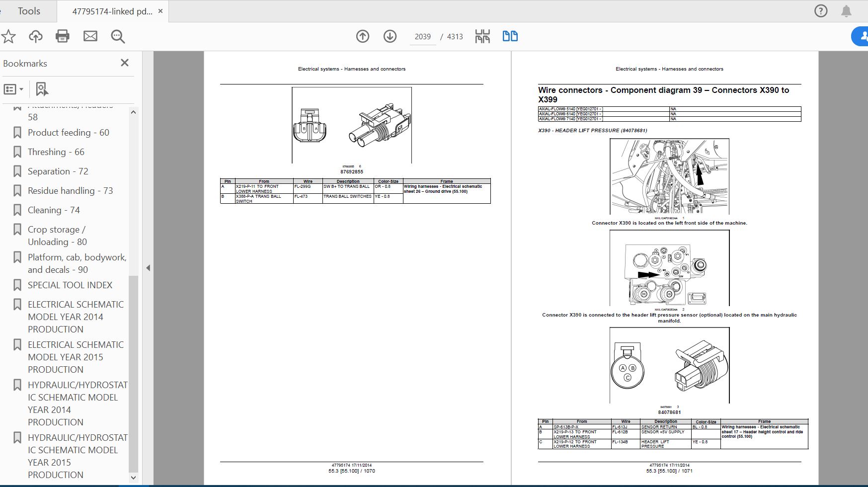Viewport: 868px width, 487px height.
Task: Click bookmark icon beside Threshing - 66
Action: [x=17, y=152]
